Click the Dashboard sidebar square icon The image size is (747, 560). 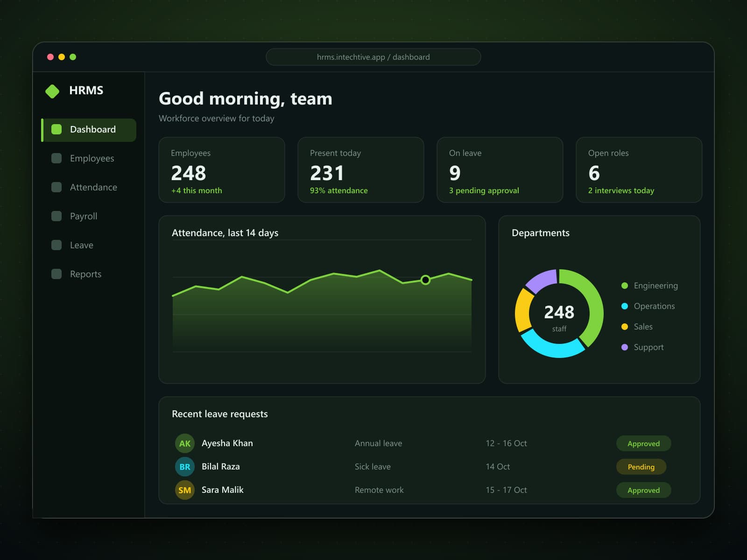tap(56, 129)
